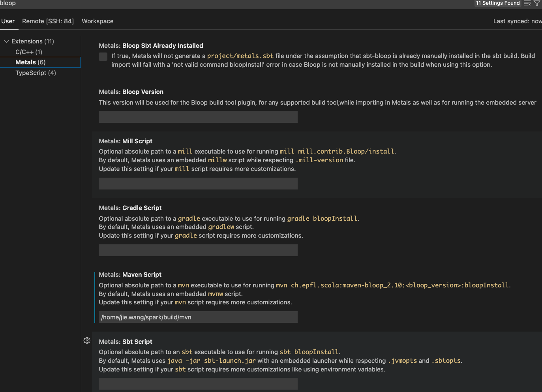Click the Gradle Script path field
This screenshot has height=392, width=542.
click(198, 250)
